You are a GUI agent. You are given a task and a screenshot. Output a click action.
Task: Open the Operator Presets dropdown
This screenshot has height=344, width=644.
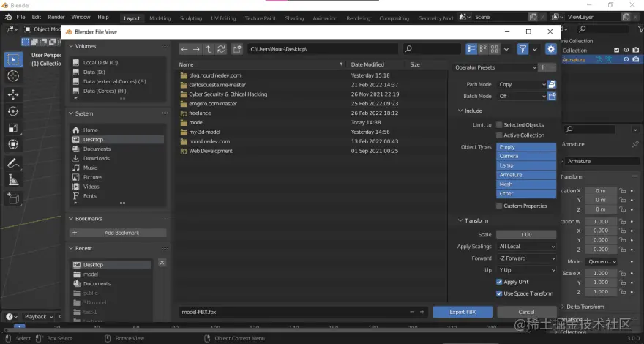coord(495,67)
